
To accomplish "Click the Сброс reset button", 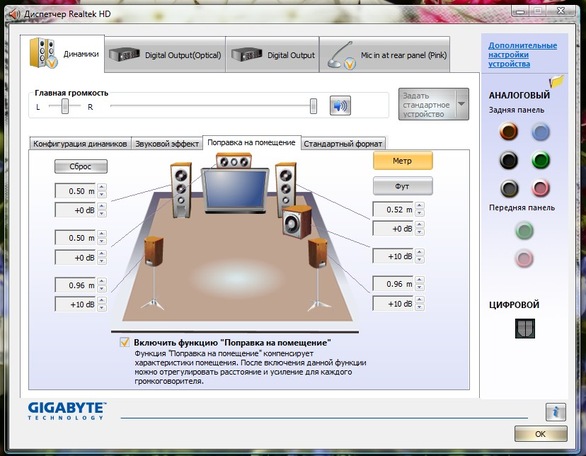I will [81, 166].
